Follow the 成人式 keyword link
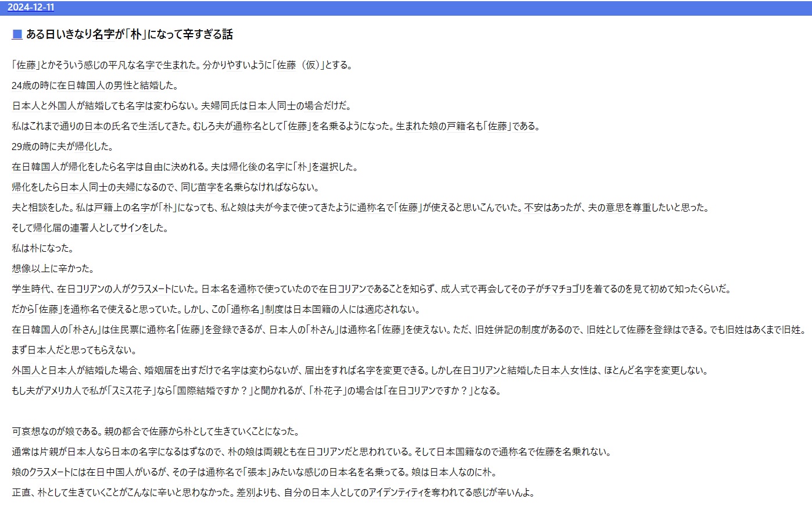The height and width of the screenshot is (510, 812). coord(455,289)
